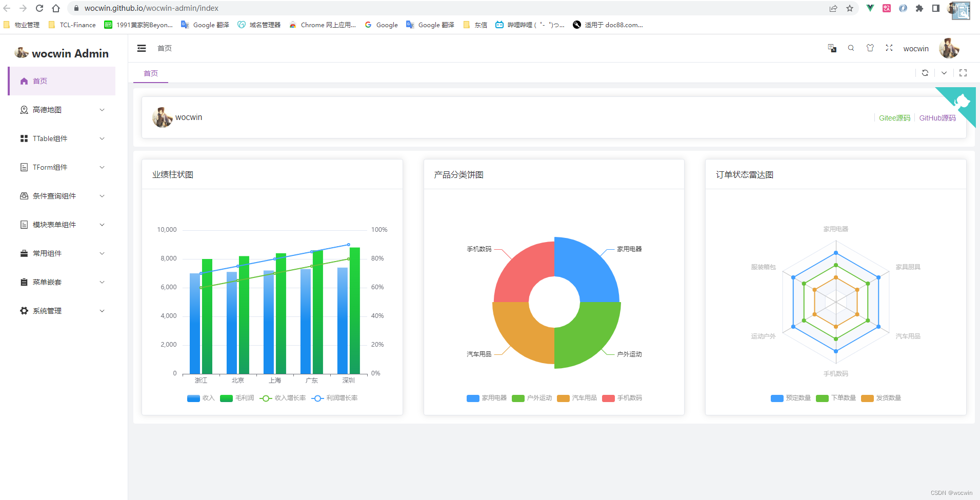The height and width of the screenshot is (500, 980).
Task: Toggle 汽车用品 in the pie chart legend
Action: (577, 398)
